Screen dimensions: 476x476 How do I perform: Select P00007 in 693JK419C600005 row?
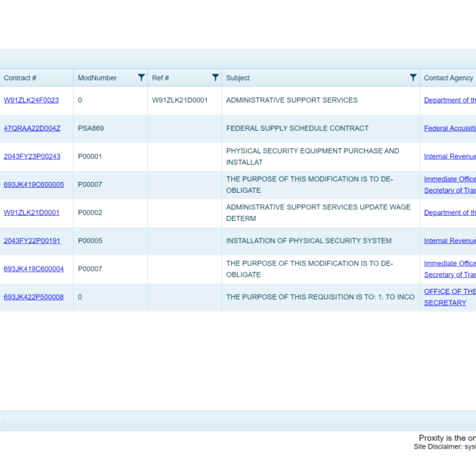click(90, 185)
